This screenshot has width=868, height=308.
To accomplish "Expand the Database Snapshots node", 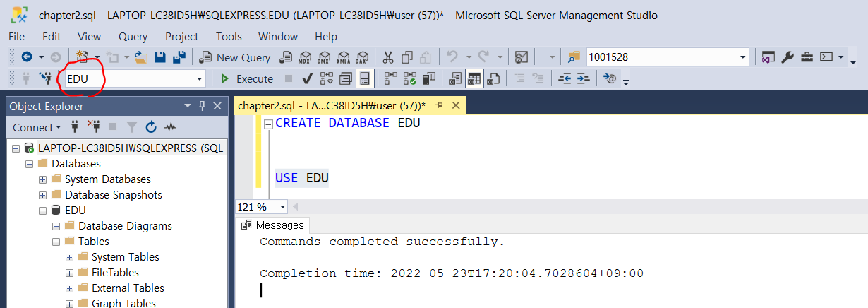I will pyautogui.click(x=42, y=195).
